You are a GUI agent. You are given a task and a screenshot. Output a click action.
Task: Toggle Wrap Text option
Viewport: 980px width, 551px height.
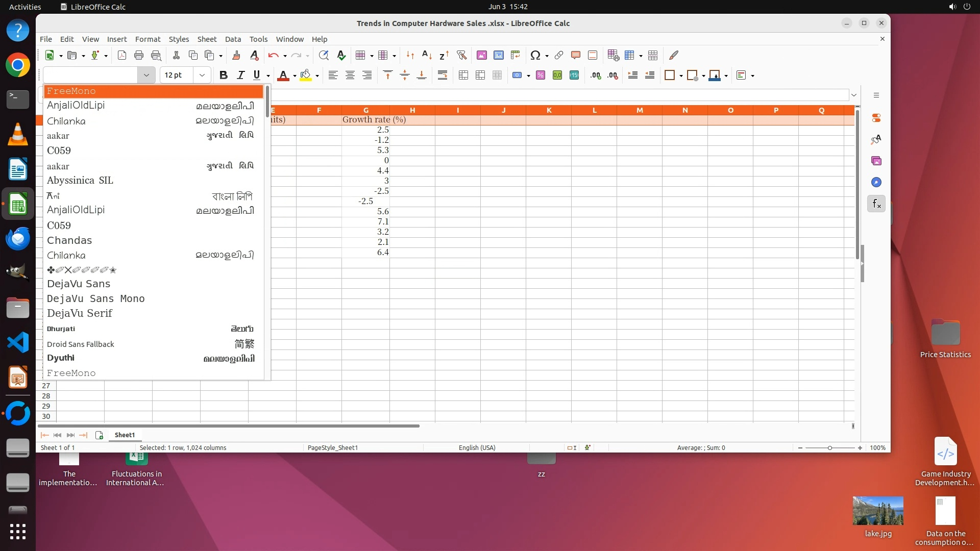(443, 76)
